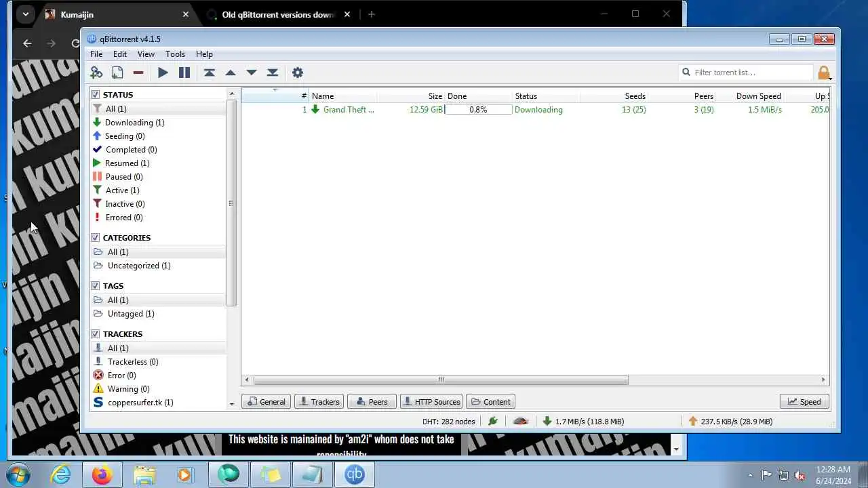Image resolution: width=868 pixels, height=488 pixels.
Task: Click qBittorrent taskbar icon
Action: pyautogui.click(x=355, y=475)
